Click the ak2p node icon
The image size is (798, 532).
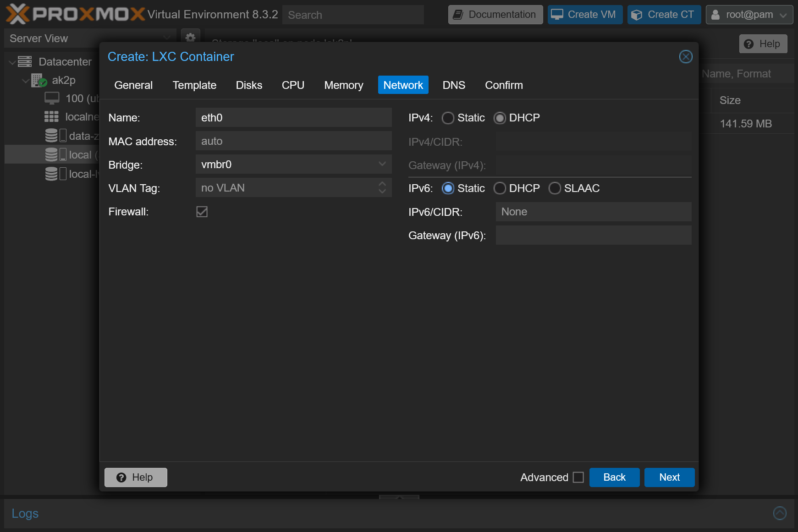pyautogui.click(x=39, y=80)
